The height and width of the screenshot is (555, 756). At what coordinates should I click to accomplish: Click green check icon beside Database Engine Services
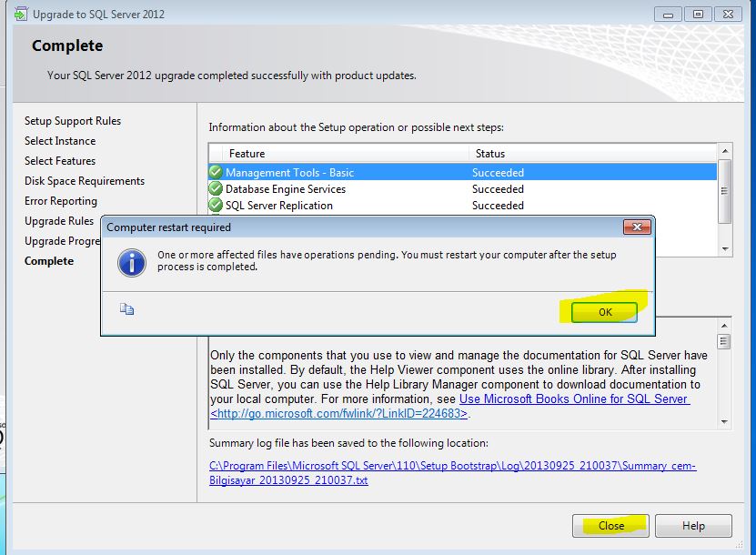coord(216,188)
